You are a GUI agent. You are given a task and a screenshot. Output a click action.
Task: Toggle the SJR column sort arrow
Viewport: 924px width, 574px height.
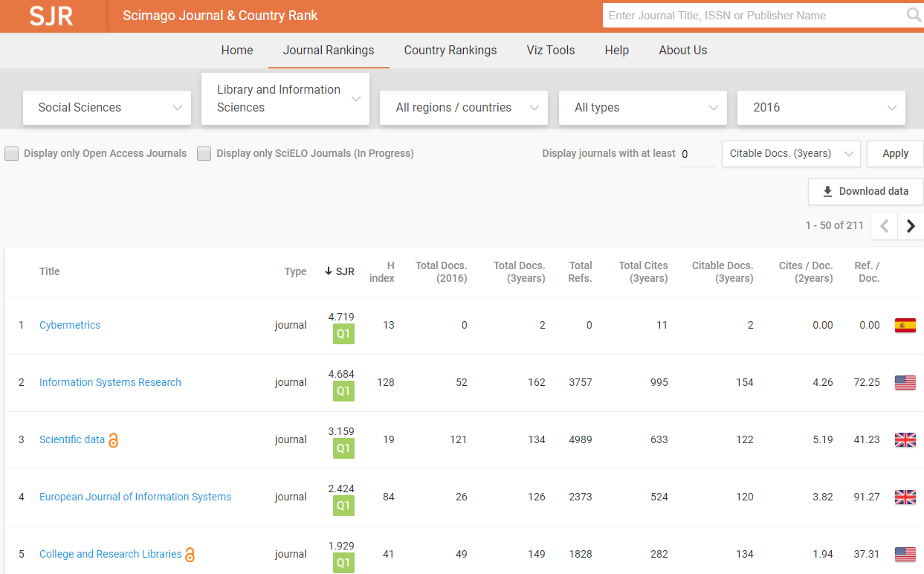coord(329,271)
